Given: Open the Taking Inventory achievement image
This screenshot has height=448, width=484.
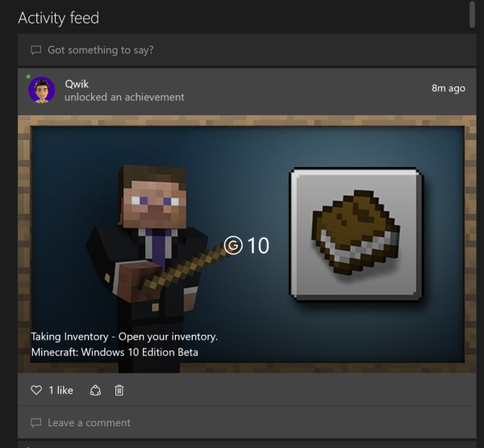Looking at the screenshot, I should tap(247, 244).
